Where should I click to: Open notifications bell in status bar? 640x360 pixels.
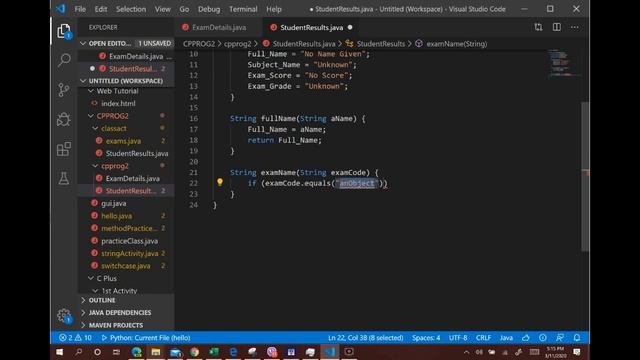tap(577, 338)
